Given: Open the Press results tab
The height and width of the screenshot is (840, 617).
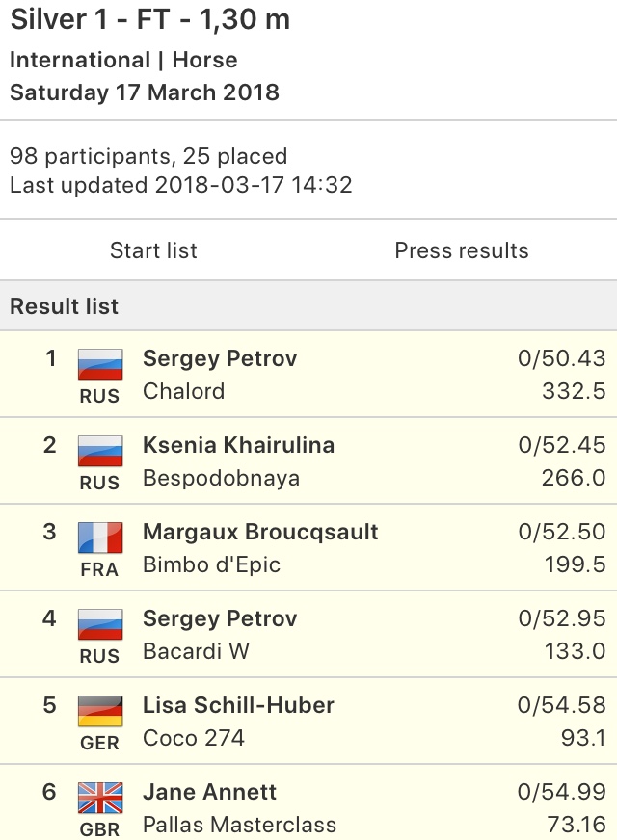Looking at the screenshot, I should click(x=462, y=250).
